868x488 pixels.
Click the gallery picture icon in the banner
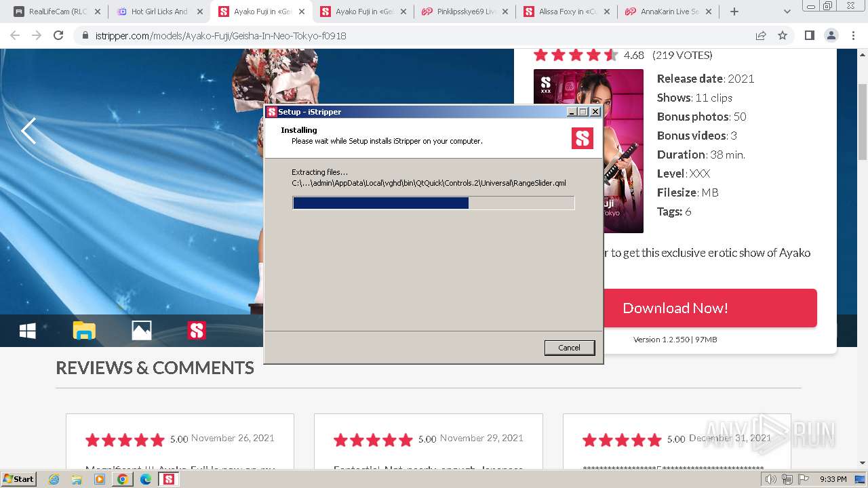(x=141, y=330)
